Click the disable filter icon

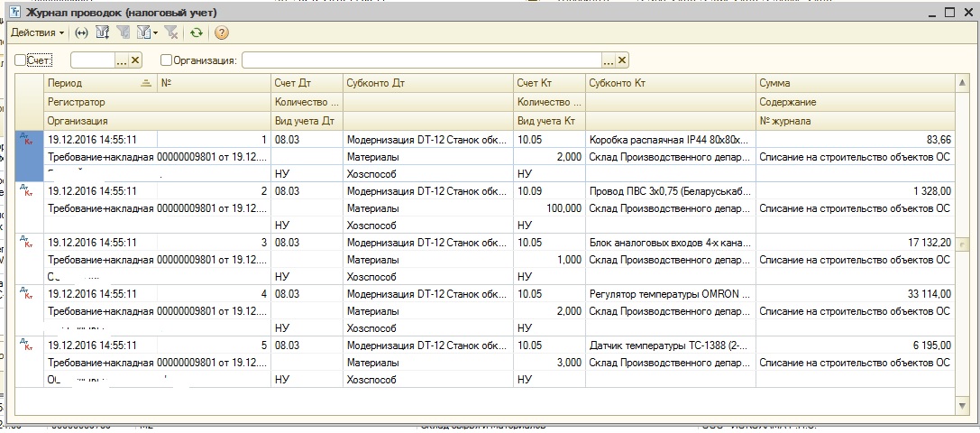[172, 32]
